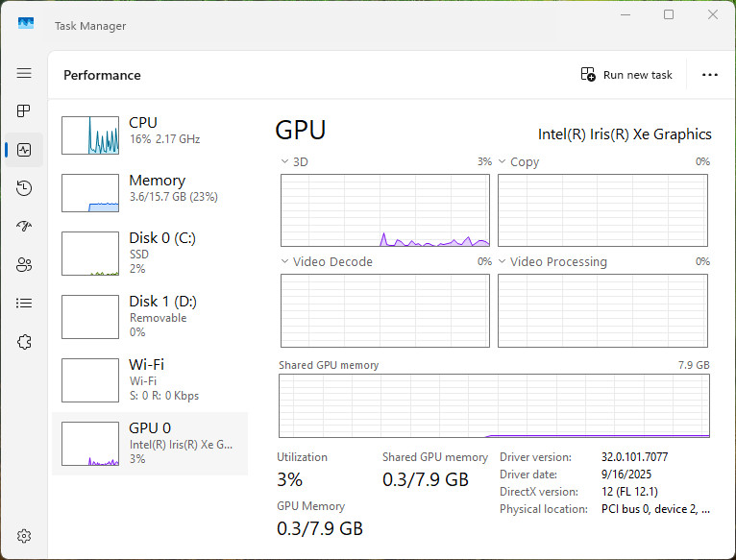The height and width of the screenshot is (560, 736).
Task: Select Disk 0 (C:) performance item
Action: (x=150, y=254)
